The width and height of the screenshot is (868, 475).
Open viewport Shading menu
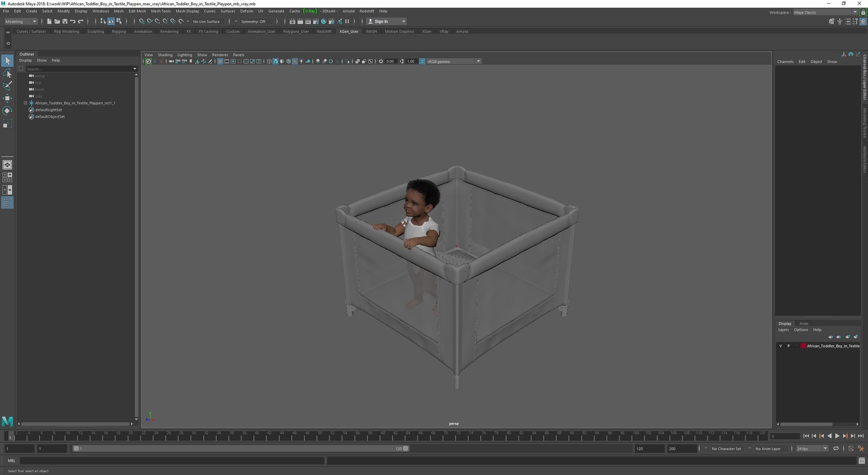pos(165,55)
